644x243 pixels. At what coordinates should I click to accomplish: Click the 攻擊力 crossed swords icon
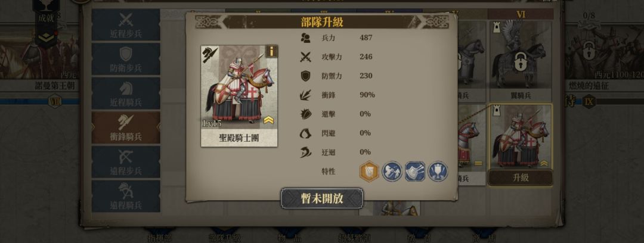point(305,57)
